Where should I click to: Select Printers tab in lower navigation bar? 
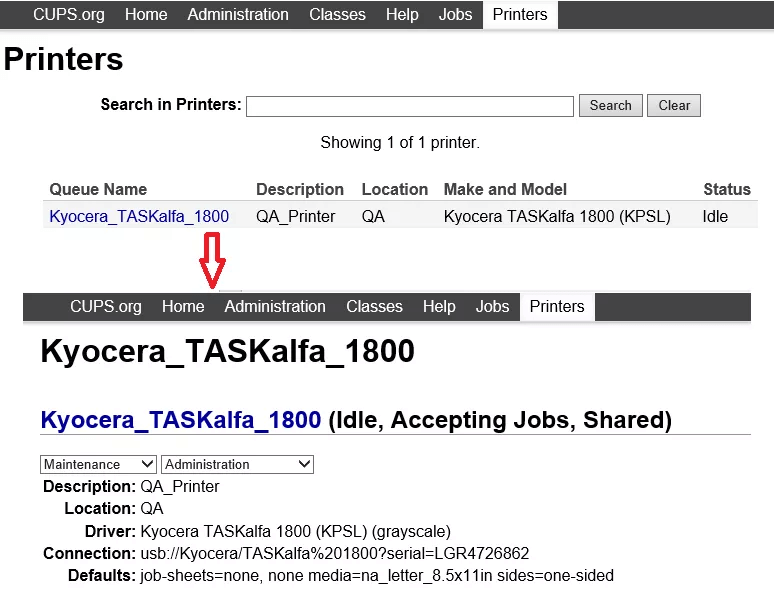[x=557, y=306]
